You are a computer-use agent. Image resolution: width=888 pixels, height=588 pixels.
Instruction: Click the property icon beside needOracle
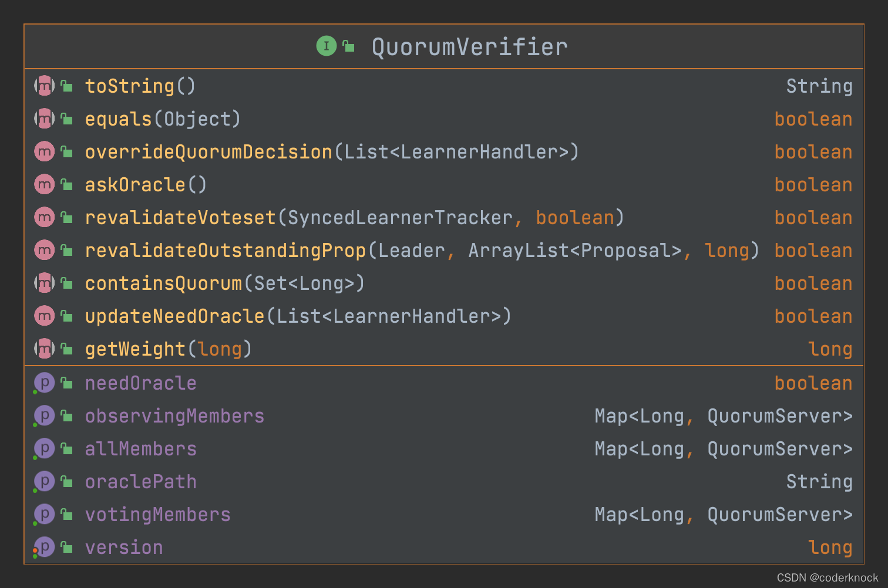44,383
